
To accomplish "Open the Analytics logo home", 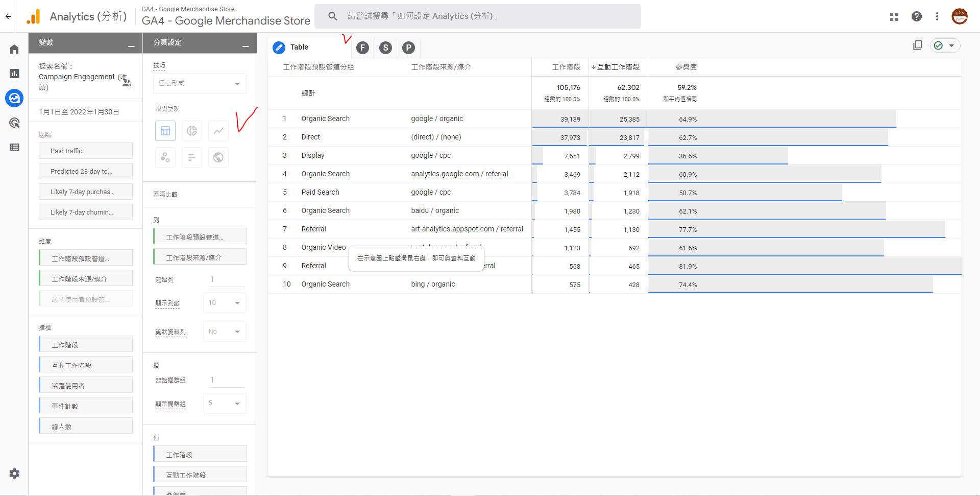I will click(x=34, y=17).
